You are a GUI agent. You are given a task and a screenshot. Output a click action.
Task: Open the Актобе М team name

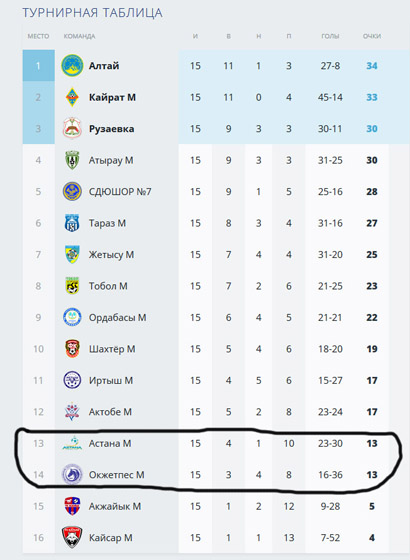110,412
